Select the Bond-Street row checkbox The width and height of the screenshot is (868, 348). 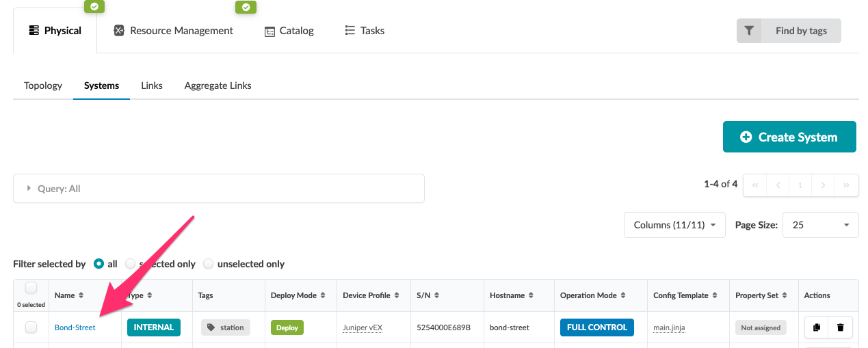[31, 327]
